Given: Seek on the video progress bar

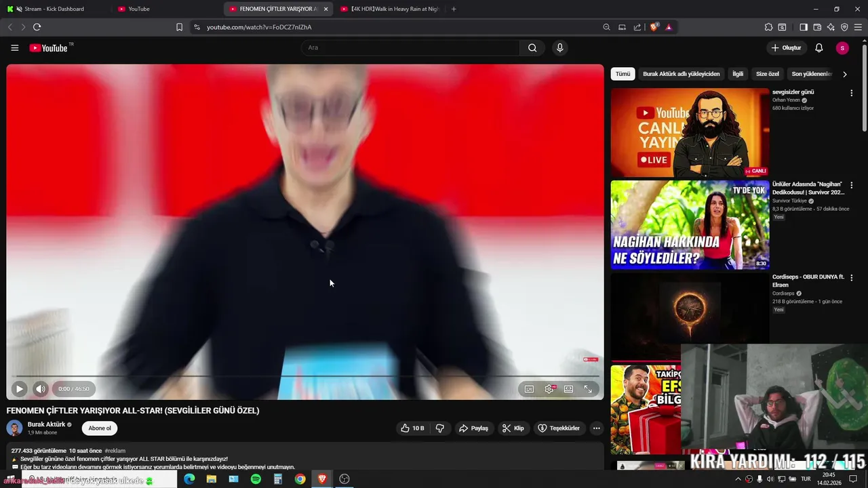Looking at the screenshot, I should [305, 376].
